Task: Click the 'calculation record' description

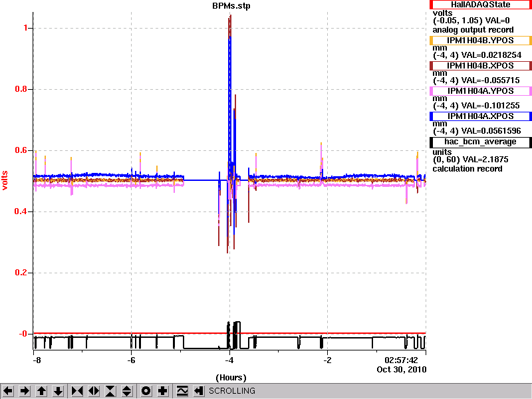Action: pos(467,169)
